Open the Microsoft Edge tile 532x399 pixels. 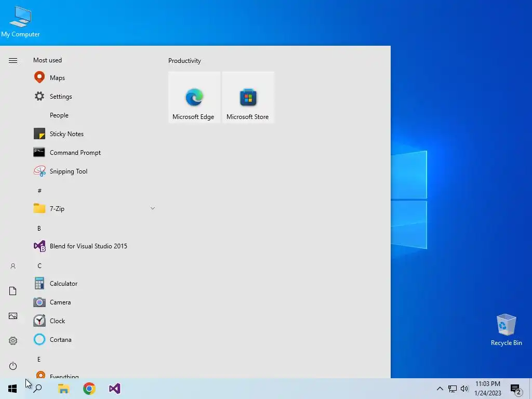194,97
